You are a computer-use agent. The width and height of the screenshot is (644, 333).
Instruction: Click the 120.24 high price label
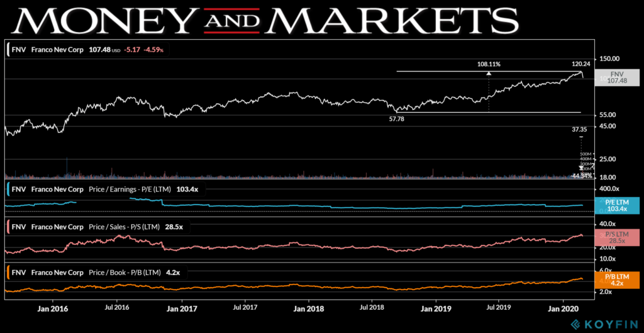pos(580,64)
